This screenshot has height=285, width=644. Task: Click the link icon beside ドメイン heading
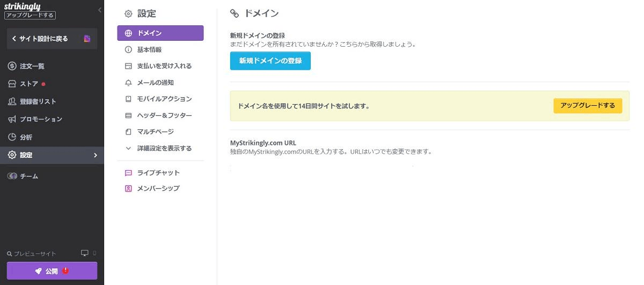[235, 13]
